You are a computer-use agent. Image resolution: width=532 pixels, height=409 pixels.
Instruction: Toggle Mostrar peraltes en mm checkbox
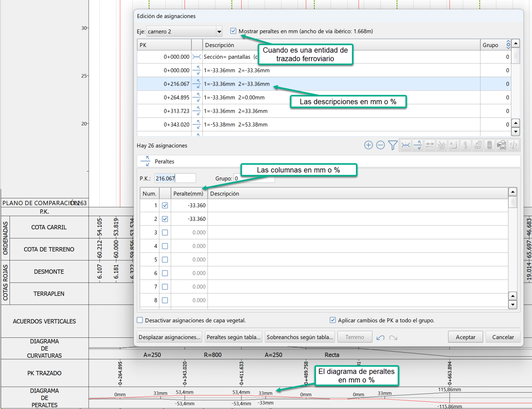(x=233, y=31)
